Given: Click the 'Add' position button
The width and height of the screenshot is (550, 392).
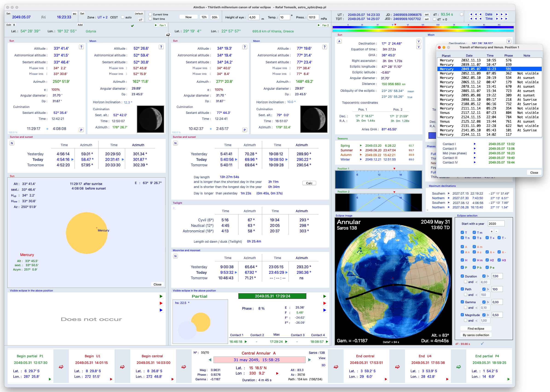Looking at the screenshot, I should click(80, 25).
